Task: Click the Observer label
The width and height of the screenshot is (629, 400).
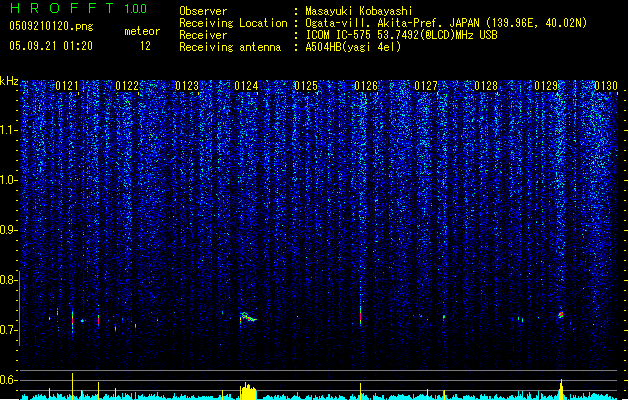Action: point(203,11)
